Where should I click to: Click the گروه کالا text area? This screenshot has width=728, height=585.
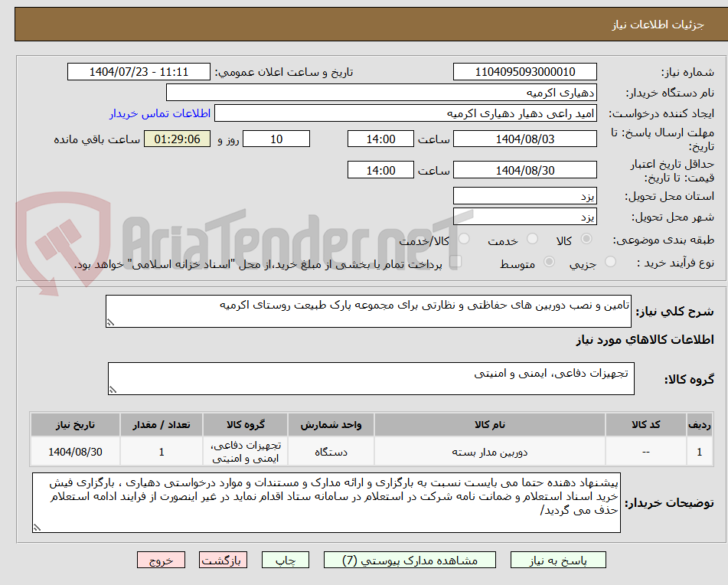click(371, 379)
